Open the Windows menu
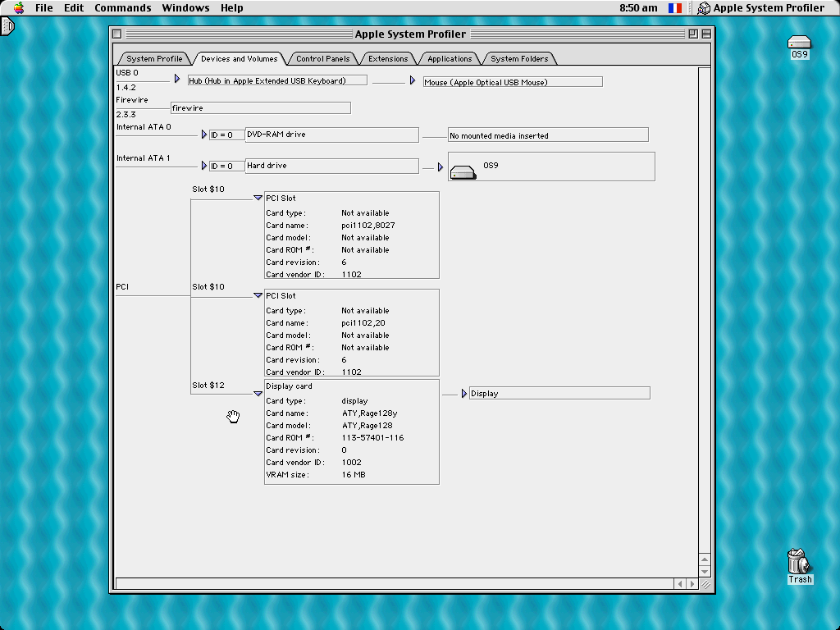 [x=185, y=7]
